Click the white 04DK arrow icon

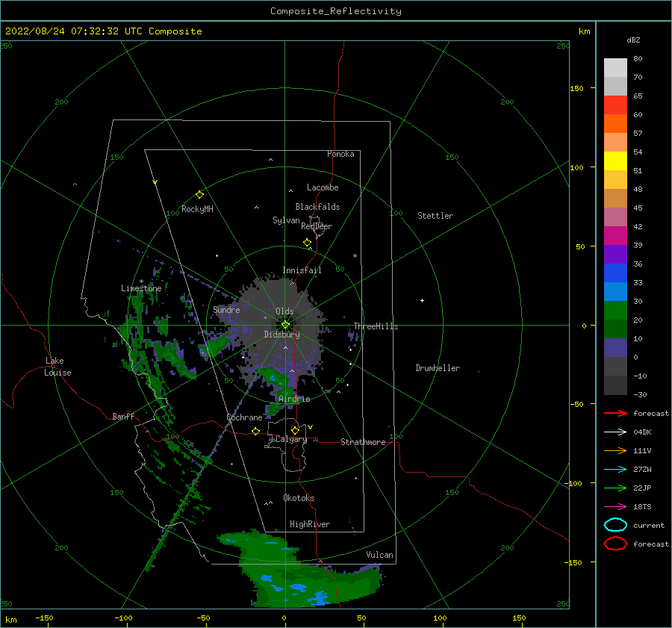(x=615, y=432)
